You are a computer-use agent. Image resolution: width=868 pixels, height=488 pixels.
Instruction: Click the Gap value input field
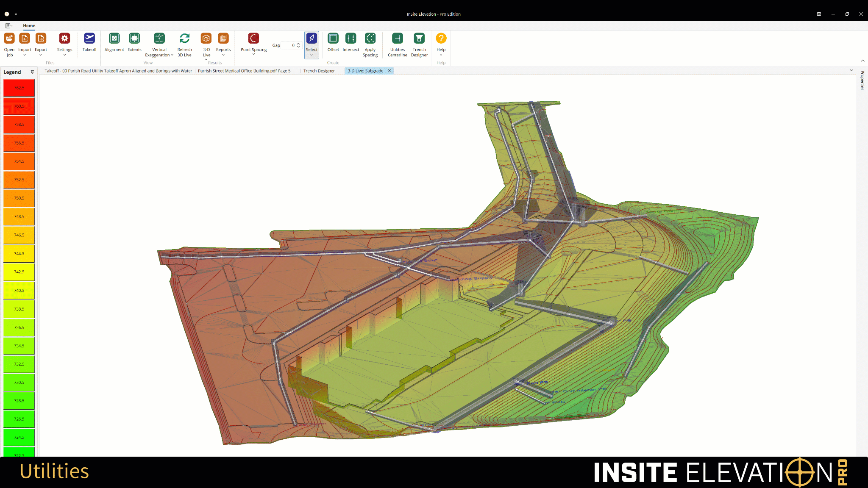coord(288,45)
